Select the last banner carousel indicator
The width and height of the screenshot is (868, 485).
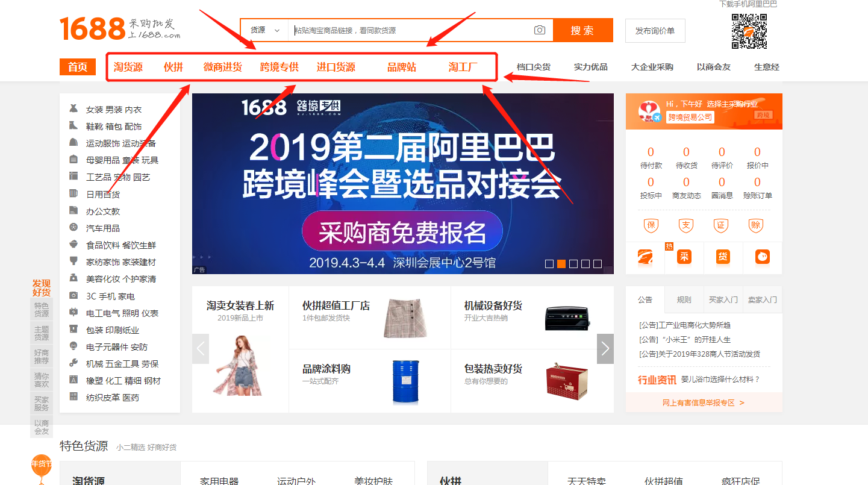pos(597,264)
